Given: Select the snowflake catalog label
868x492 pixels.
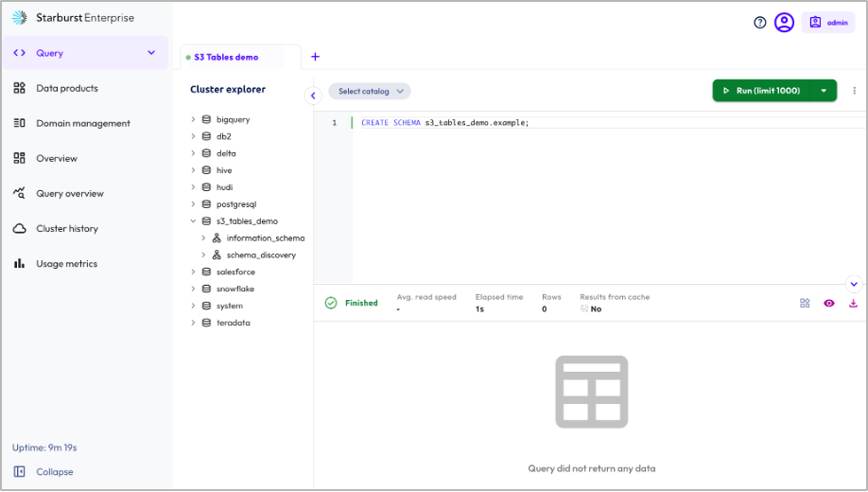Looking at the screenshot, I should 235,289.
